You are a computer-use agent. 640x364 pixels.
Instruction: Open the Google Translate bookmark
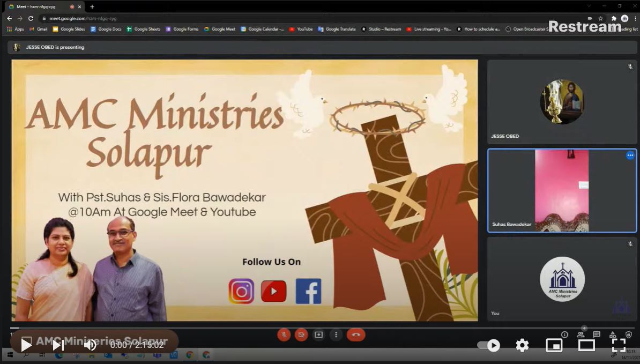click(x=337, y=29)
